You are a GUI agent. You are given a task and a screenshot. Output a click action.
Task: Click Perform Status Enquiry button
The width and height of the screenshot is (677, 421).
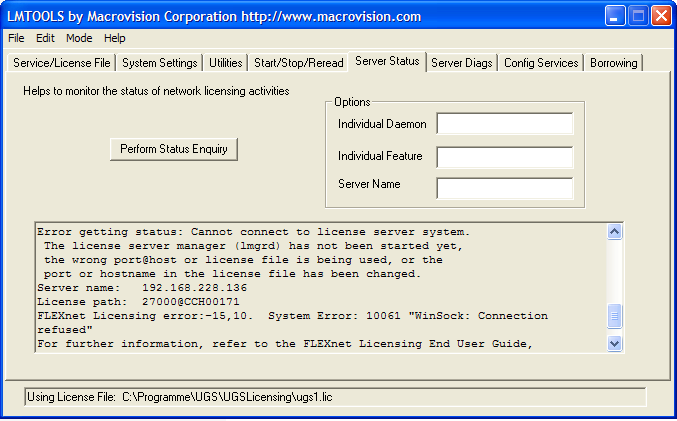pyautogui.click(x=174, y=149)
